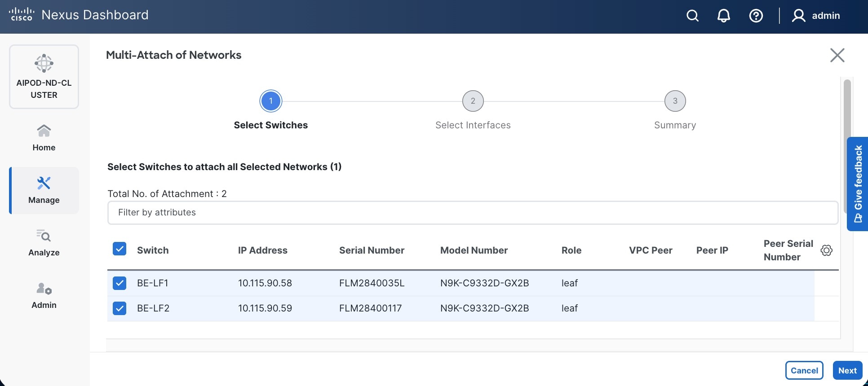Jump to step 3 Summary
This screenshot has width=868, height=386.
tap(675, 101)
